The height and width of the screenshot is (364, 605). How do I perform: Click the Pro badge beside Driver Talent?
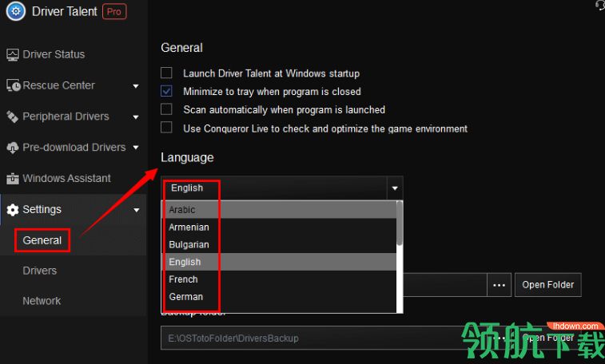point(114,11)
